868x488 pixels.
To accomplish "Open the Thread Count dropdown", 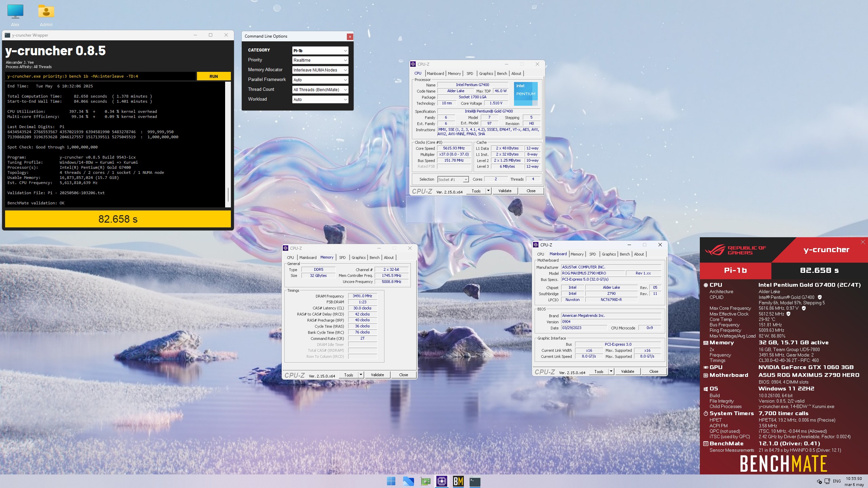I will (320, 89).
